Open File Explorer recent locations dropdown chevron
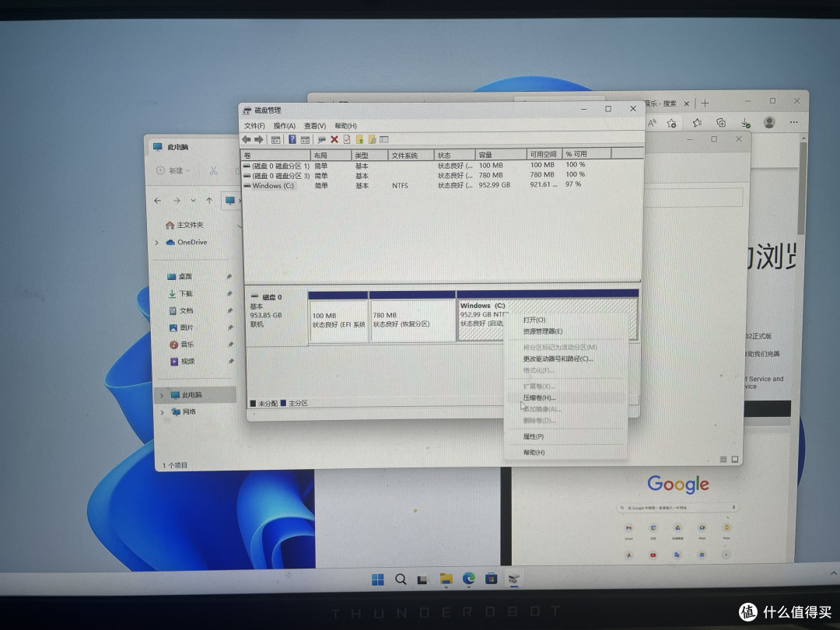Viewport: 840px width, 630px height. click(193, 201)
